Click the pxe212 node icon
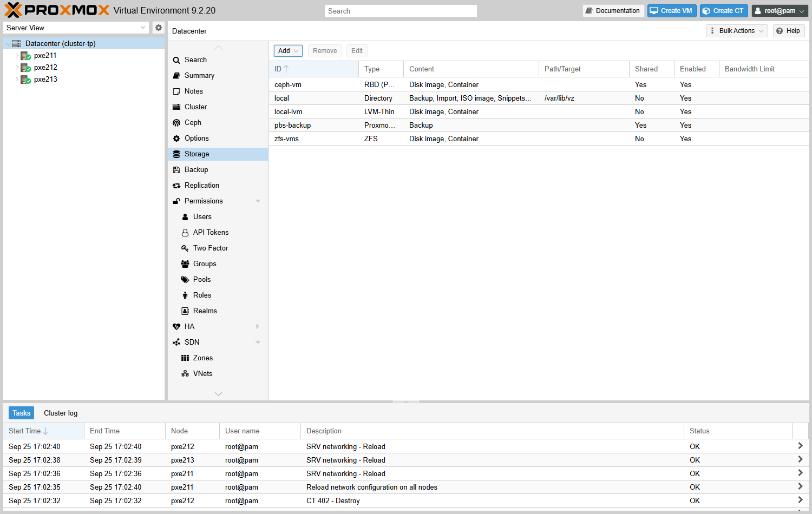Viewport: 812px width, 514px height. (25, 68)
